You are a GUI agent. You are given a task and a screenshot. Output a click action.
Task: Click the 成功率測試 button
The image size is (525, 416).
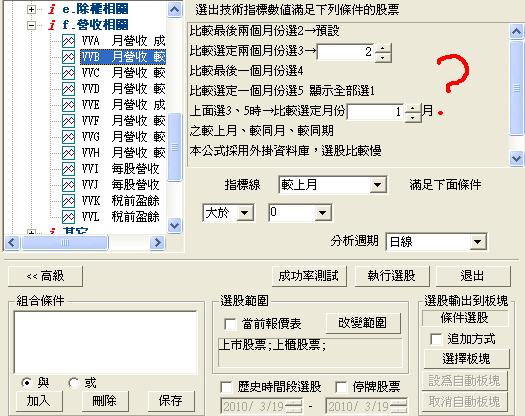click(309, 276)
